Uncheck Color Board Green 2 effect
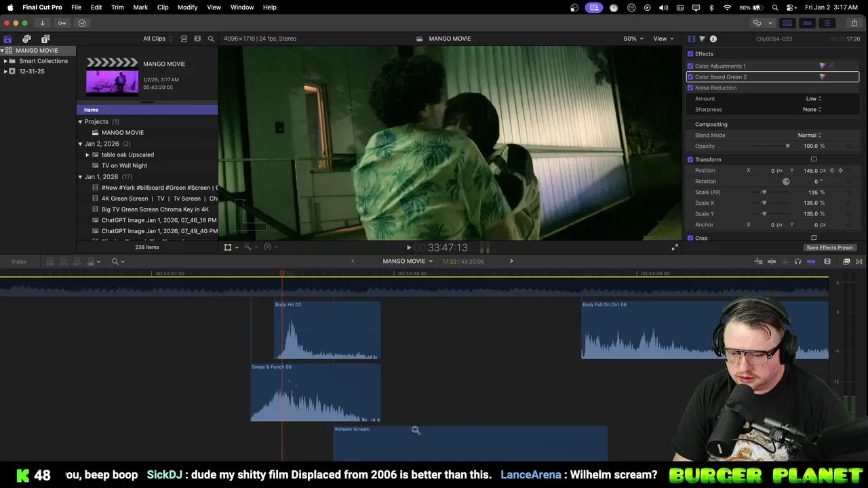 pos(690,77)
